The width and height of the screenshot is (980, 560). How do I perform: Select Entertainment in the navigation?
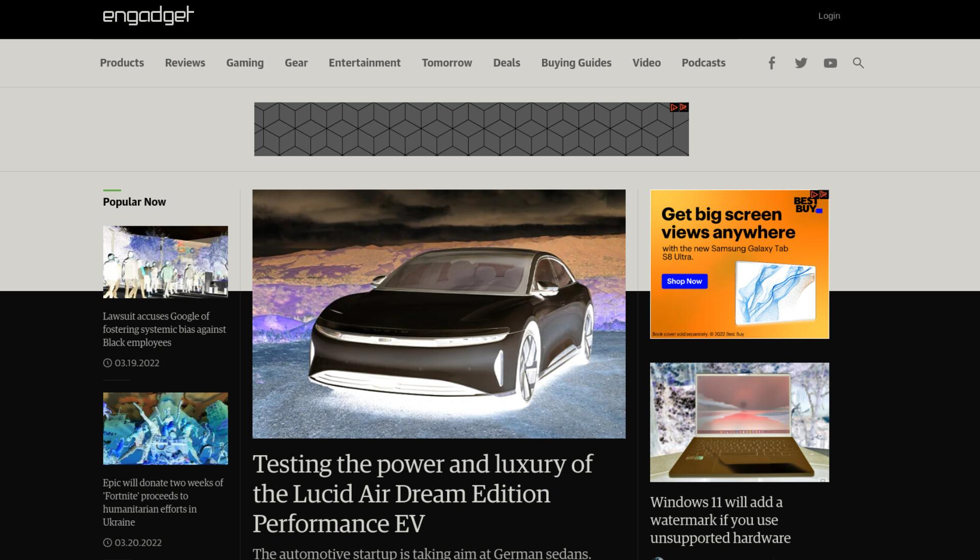[x=364, y=63]
